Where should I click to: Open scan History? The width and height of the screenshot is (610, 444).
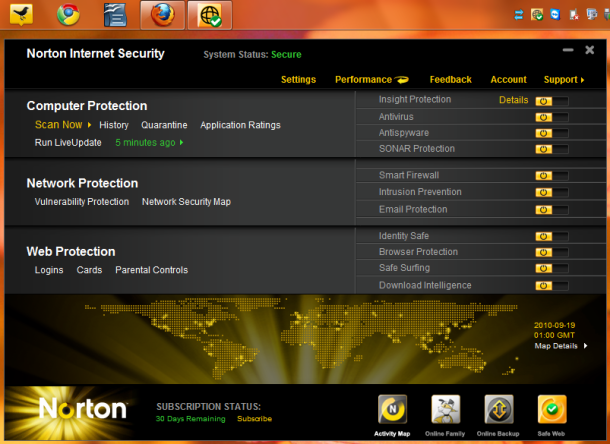click(114, 125)
